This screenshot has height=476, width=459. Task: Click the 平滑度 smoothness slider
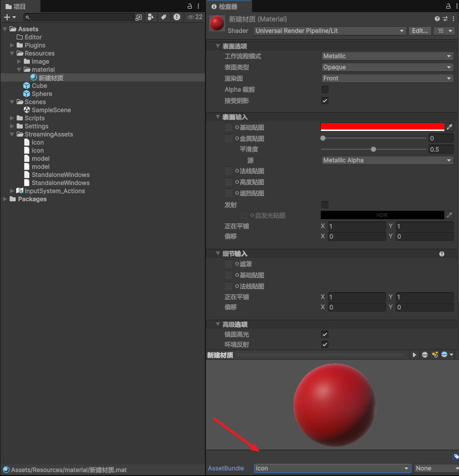[373, 149]
